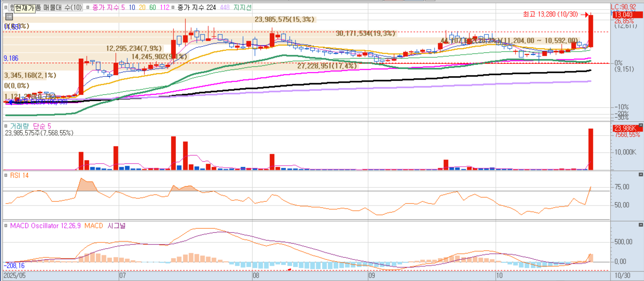This screenshot has height=281, width=644.
Task: Click the black 종가 지수 224 label
Action: click(x=197, y=7)
